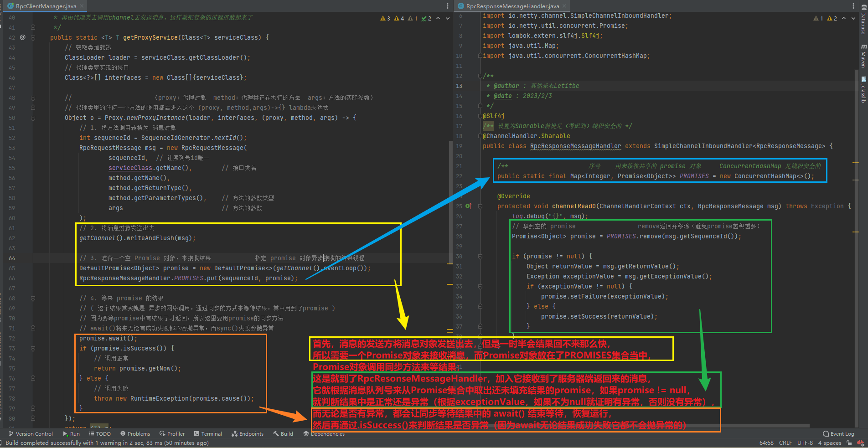The width and height of the screenshot is (868, 448).
Task: Collapse imports fold at line 10
Action: [x=480, y=56]
